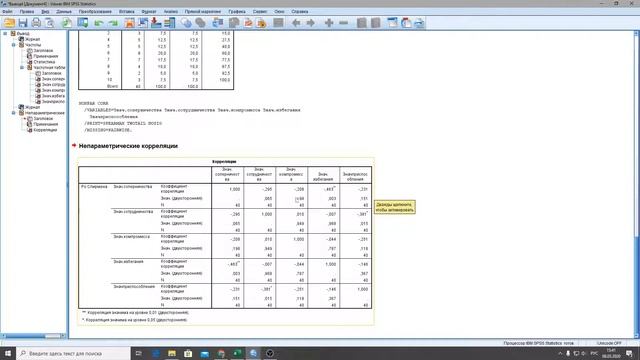Image resolution: width=640 pixels, height=360 pixels.
Task: Click the Hide item closed-book icon
Action: point(376,23)
